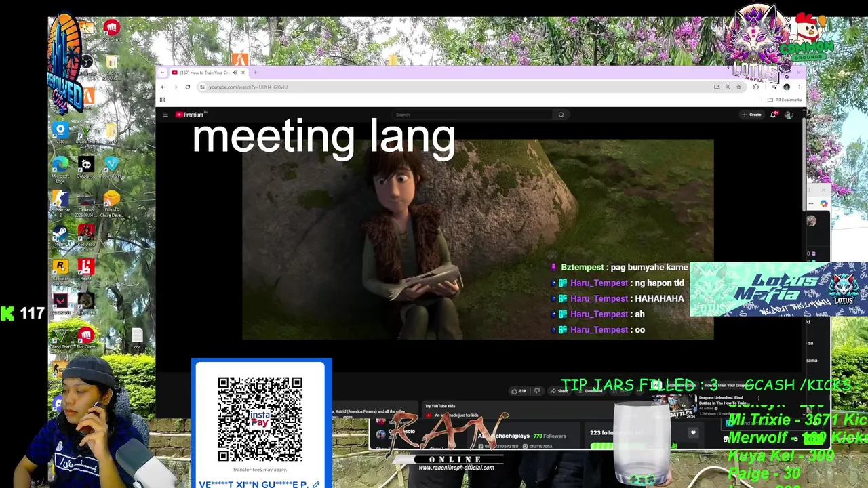868x488 pixels.
Task: Dislike the video with thumbs down
Action: [x=537, y=391]
